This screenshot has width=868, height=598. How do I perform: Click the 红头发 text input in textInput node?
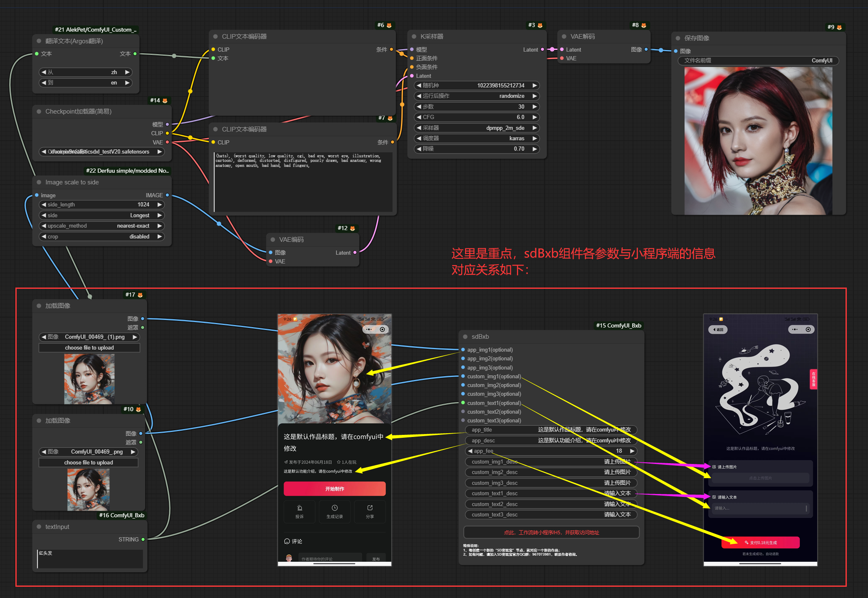(90, 559)
